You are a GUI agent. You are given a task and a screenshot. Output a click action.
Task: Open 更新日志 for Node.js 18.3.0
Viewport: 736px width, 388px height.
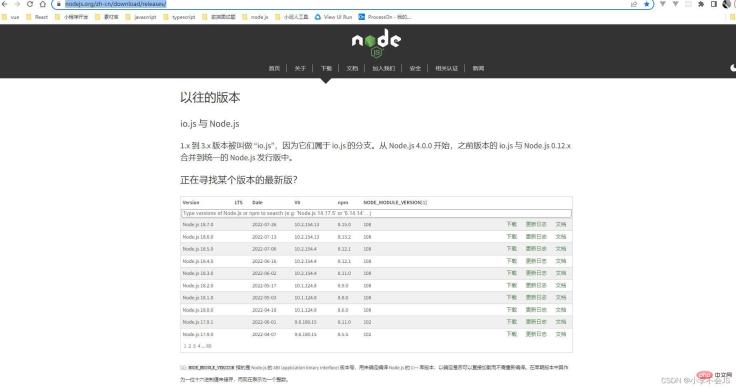point(536,273)
